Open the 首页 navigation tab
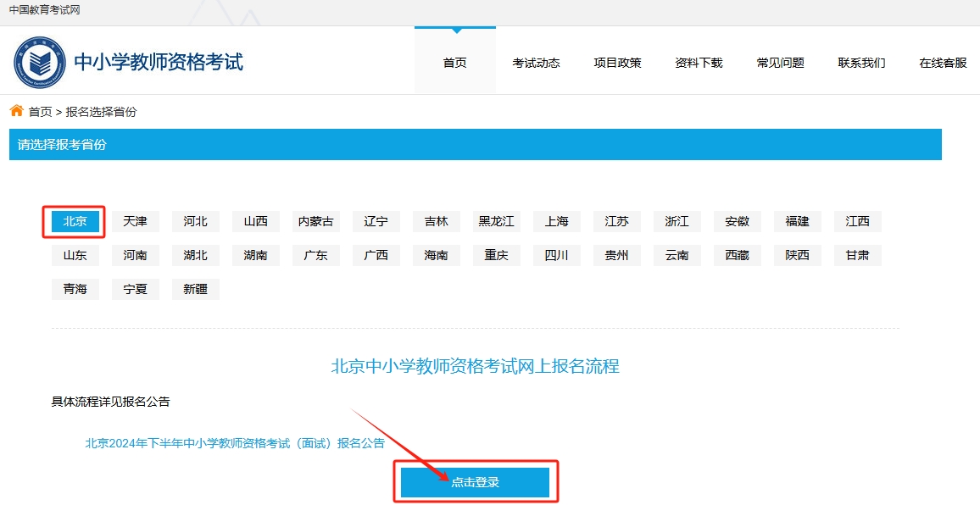This screenshot has width=980, height=505. tap(454, 63)
